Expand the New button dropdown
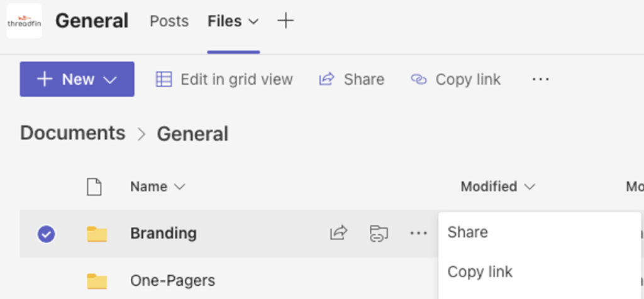 [x=110, y=80]
